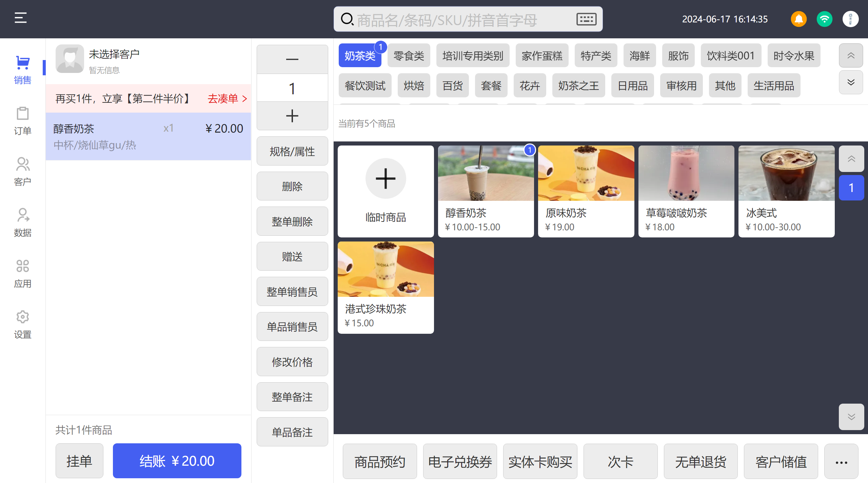Click 赠送 gift button

click(x=292, y=256)
